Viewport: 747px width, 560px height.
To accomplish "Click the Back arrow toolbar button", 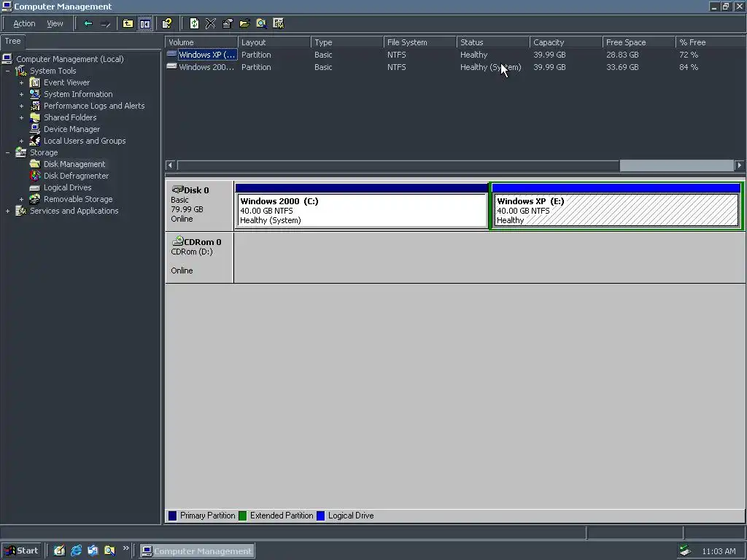I will click(x=88, y=23).
